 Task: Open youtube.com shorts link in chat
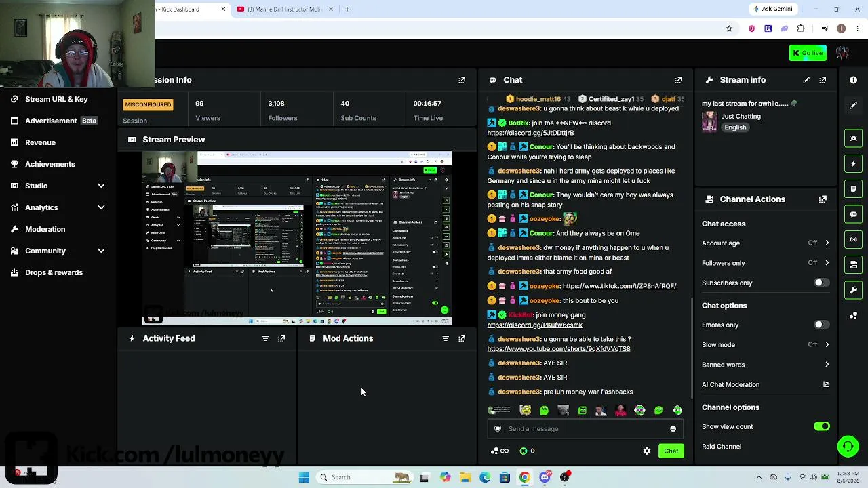[x=558, y=349]
